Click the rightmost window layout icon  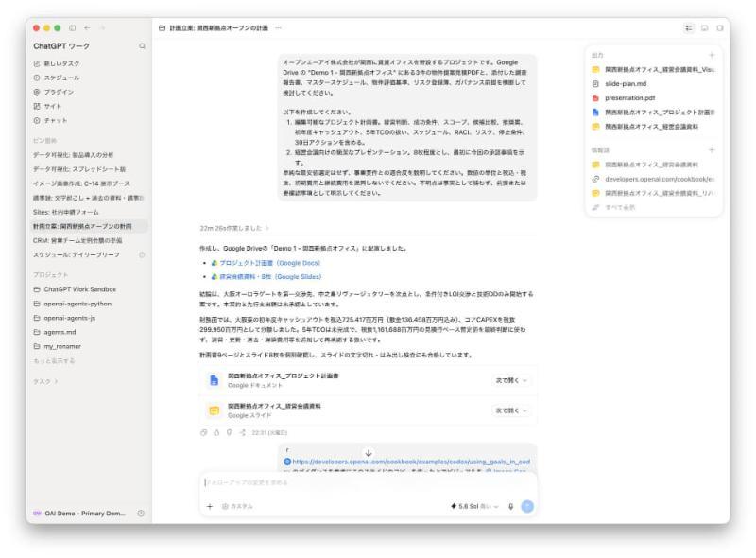720,28
